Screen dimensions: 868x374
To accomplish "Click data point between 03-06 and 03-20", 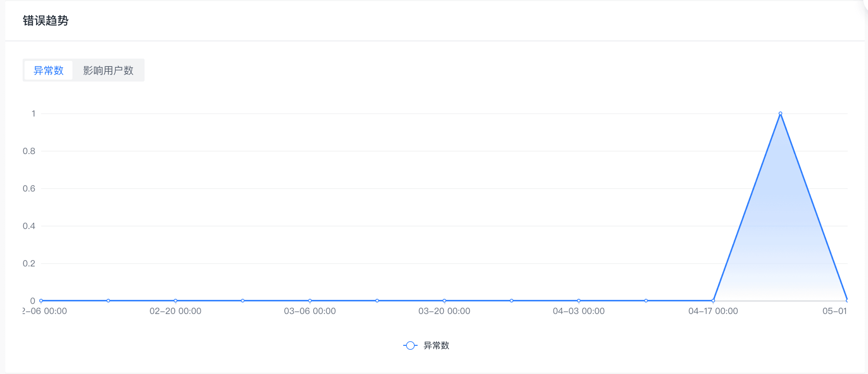I will pyautogui.click(x=377, y=301).
